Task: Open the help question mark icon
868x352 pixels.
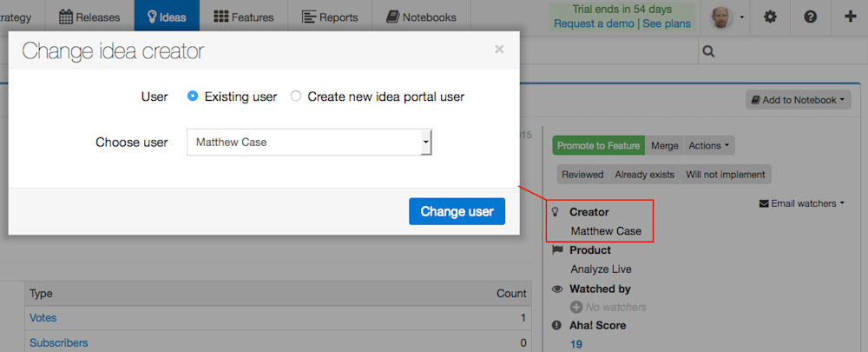Action: (811, 17)
